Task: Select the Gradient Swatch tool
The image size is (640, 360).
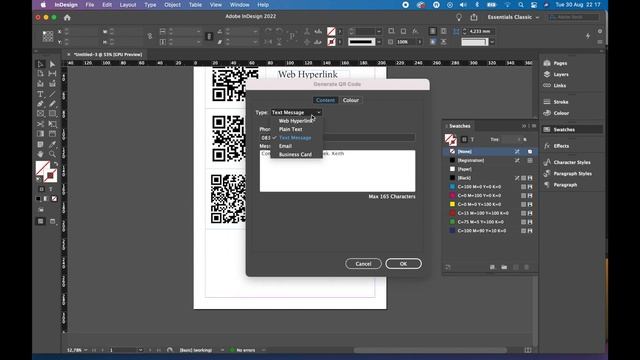Action: coord(40,133)
